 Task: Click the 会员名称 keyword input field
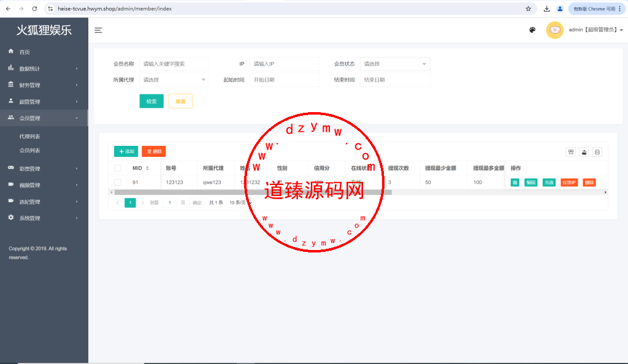(174, 64)
